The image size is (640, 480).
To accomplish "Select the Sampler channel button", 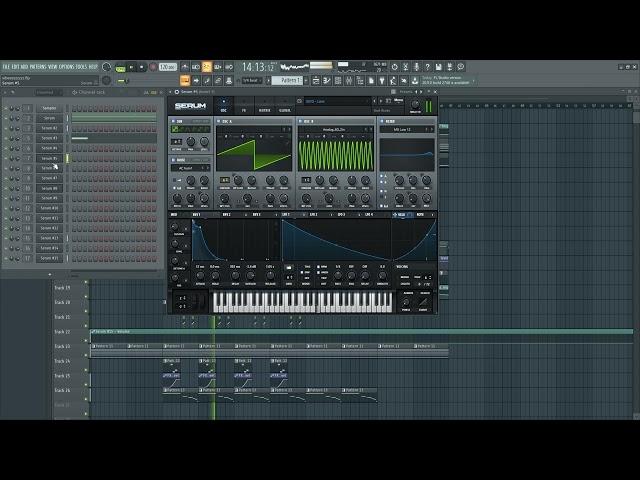I will point(49,108).
